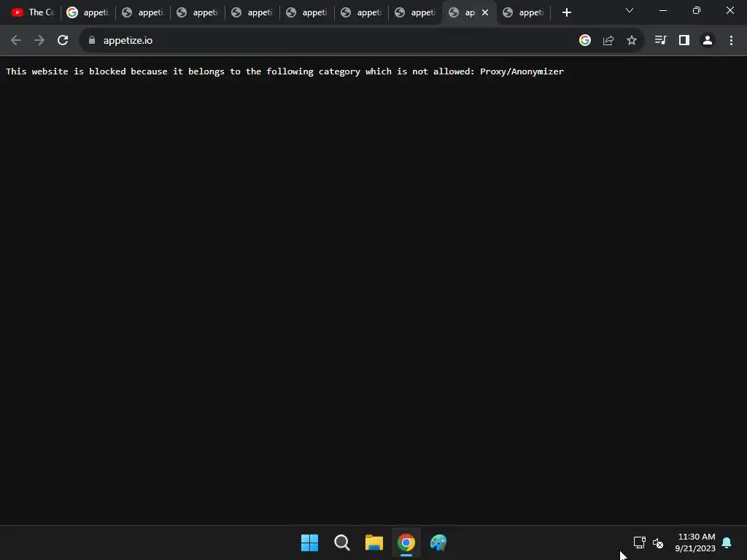Open Windows taskbar search
This screenshot has width=747, height=560.
coord(342,542)
